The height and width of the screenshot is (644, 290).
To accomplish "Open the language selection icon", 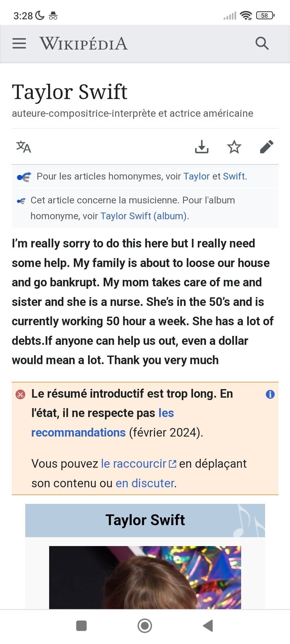I will point(24,147).
